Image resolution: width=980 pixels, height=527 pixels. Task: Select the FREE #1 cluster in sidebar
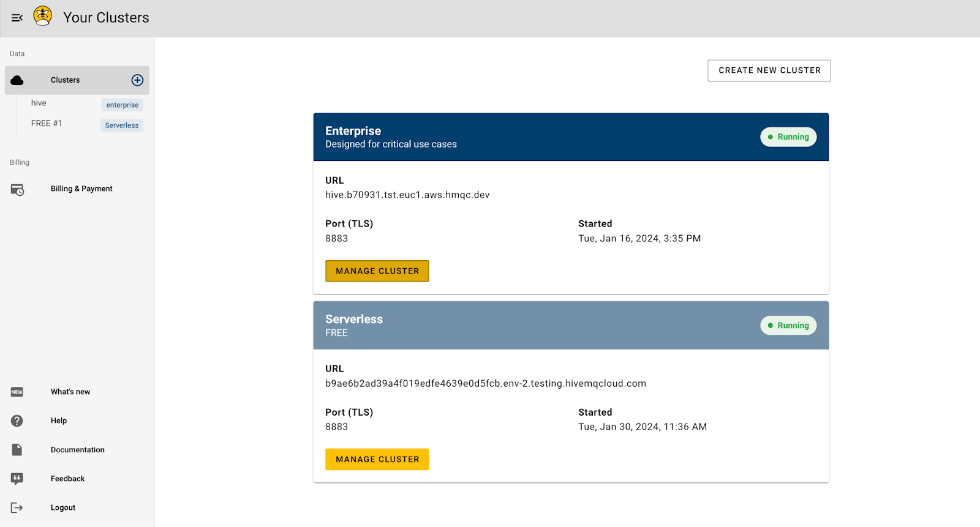coord(47,124)
